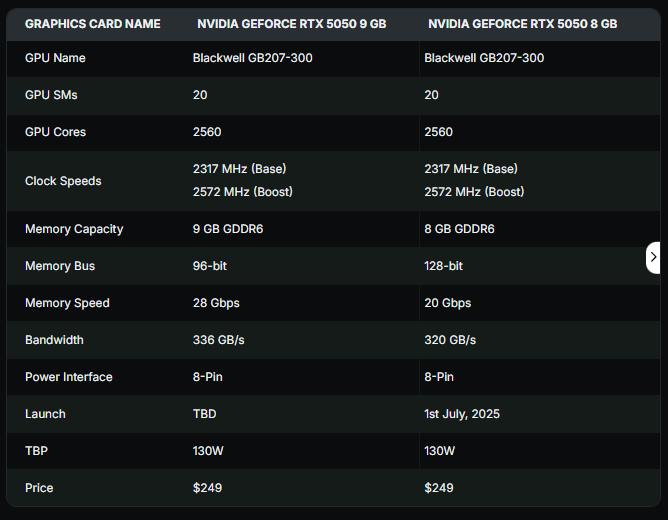Click the '336 GB/s' bandwidth value
This screenshot has width=668, height=520.
click(218, 340)
